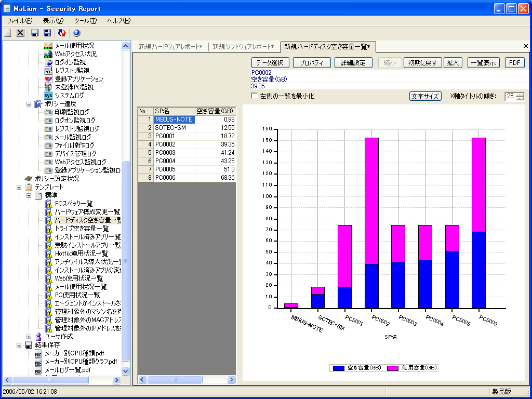
Task: Click magenta 使用容量(GB) legend swatch
Action: pyautogui.click(x=393, y=368)
